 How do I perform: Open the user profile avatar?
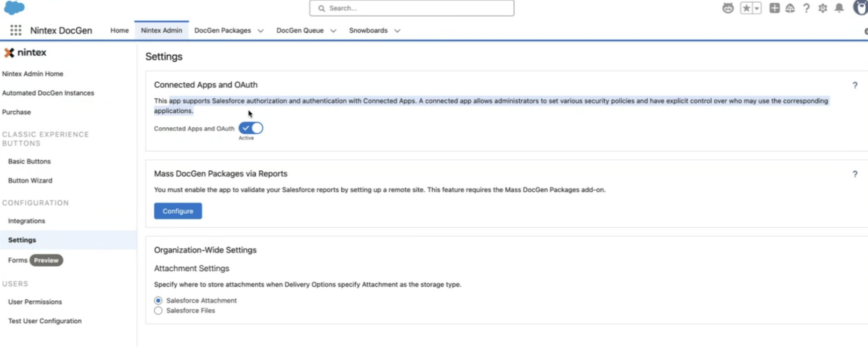[861, 8]
